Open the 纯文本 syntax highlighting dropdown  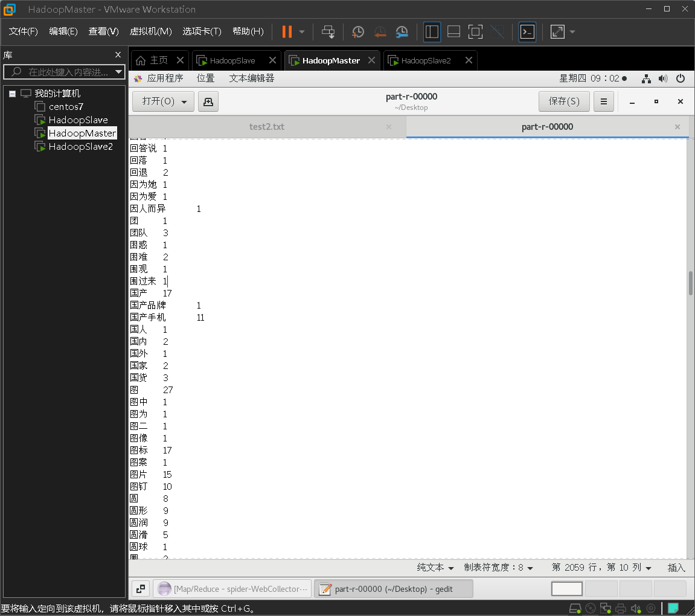point(435,568)
